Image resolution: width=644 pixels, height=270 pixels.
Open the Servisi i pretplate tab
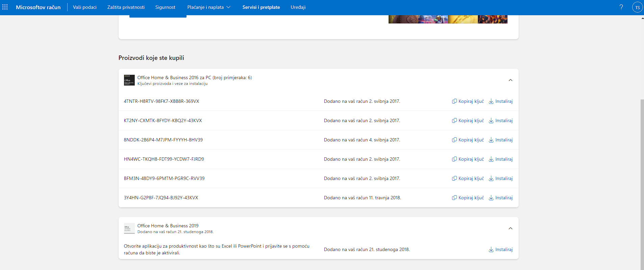tap(261, 7)
